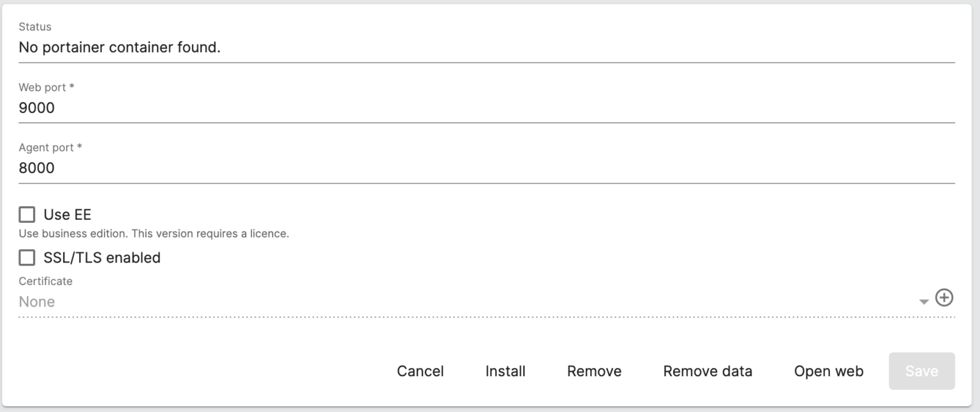Click the "Web port *" field label
The width and height of the screenshot is (980, 412).
pyautogui.click(x=47, y=87)
